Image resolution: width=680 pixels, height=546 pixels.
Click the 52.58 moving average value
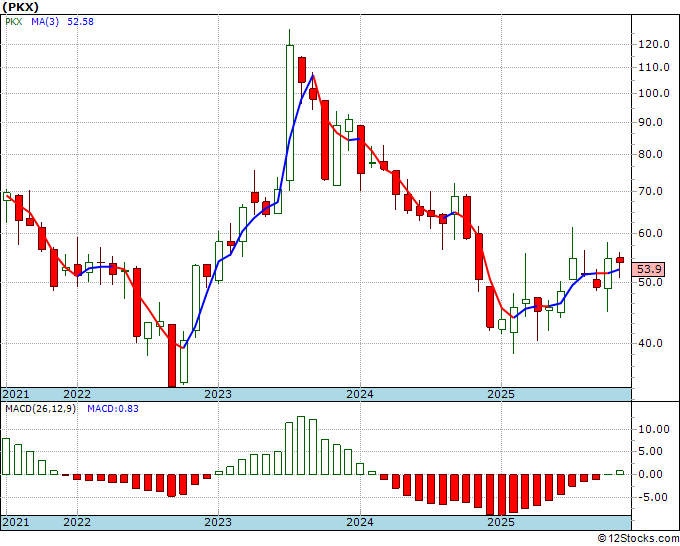point(80,21)
